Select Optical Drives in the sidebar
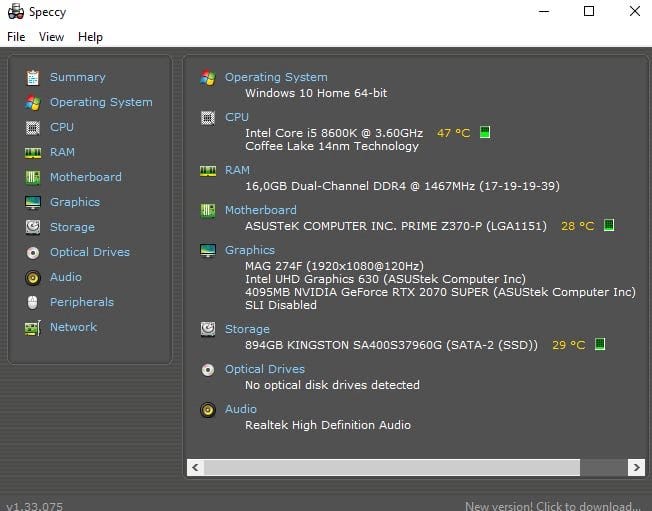Image resolution: width=652 pixels, height=511 pixels. point(90,252)
